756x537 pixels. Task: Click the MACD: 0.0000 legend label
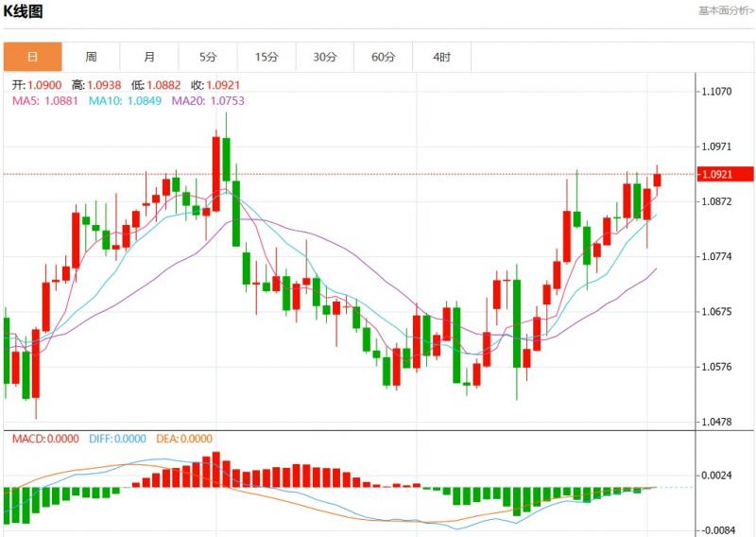tap(45, 439)
